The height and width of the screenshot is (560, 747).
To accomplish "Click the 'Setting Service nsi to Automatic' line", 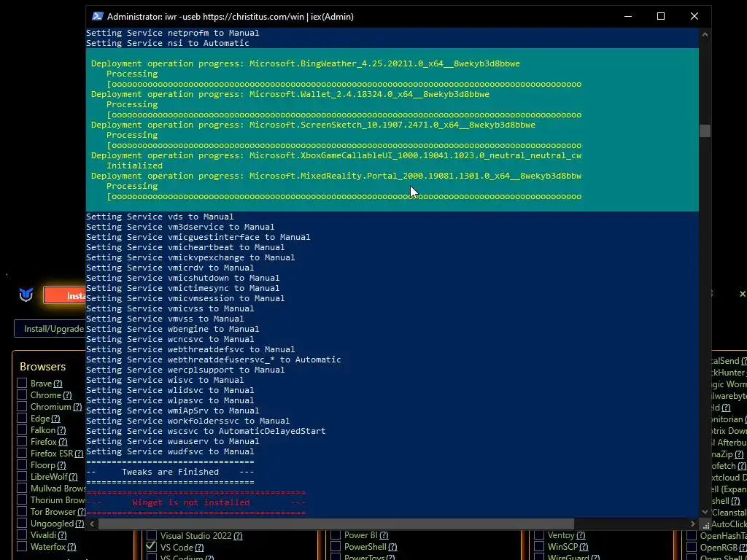I will [x=168, y=43].
